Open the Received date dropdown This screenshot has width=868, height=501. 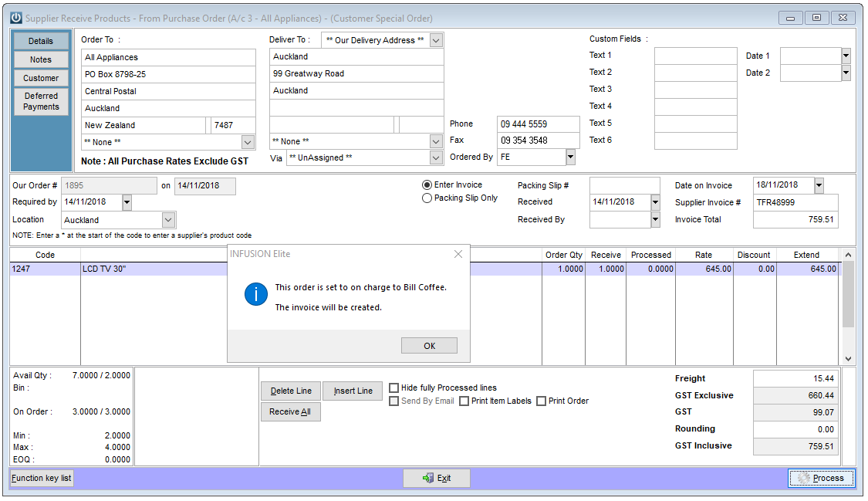pyautogui.click(x=655, y=202)
